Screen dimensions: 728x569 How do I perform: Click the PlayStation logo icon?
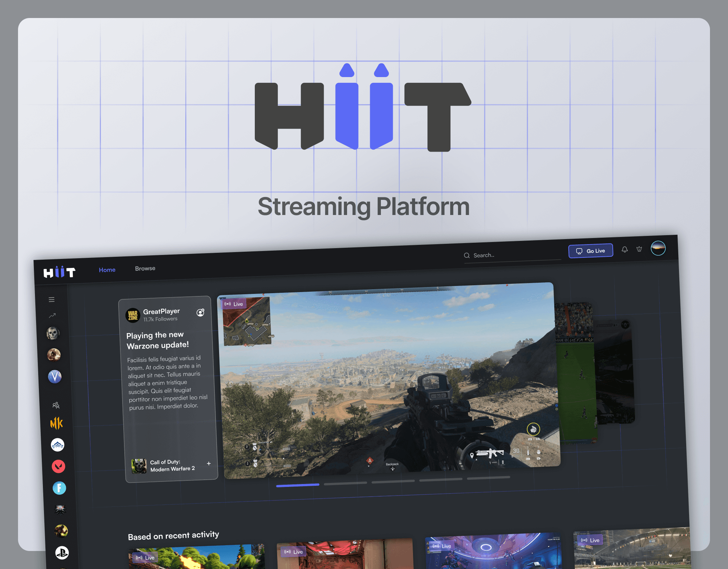pyautogui.click(x=62, y=552)
